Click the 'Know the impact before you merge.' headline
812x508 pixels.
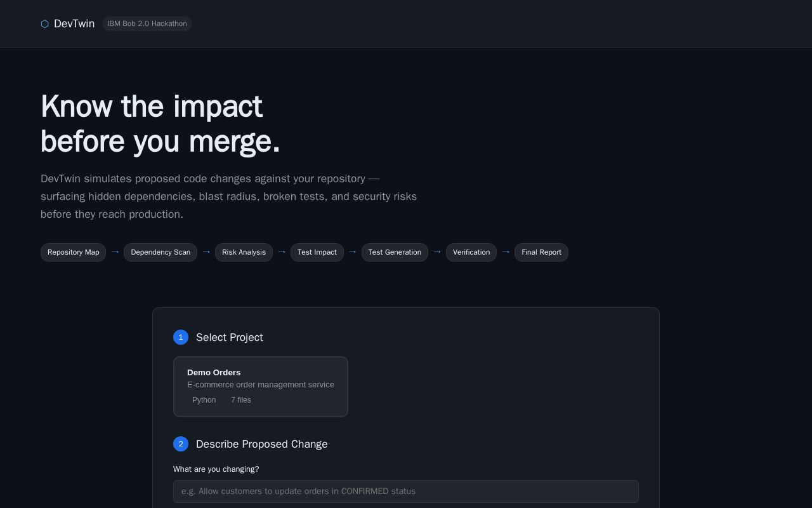coord(160,124)
